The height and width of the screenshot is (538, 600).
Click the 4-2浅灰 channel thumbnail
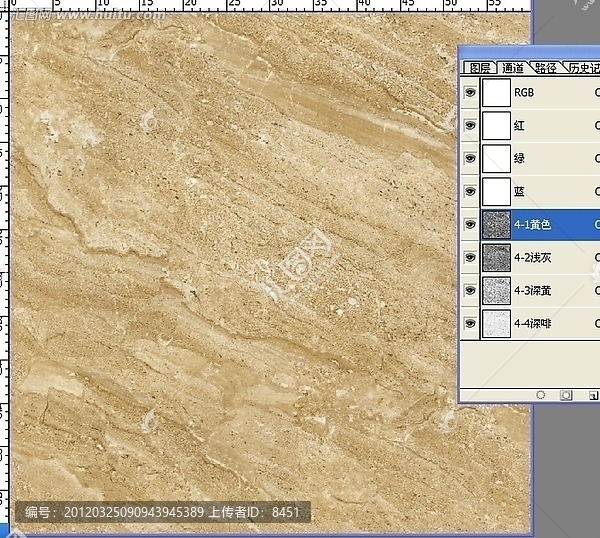496,258
